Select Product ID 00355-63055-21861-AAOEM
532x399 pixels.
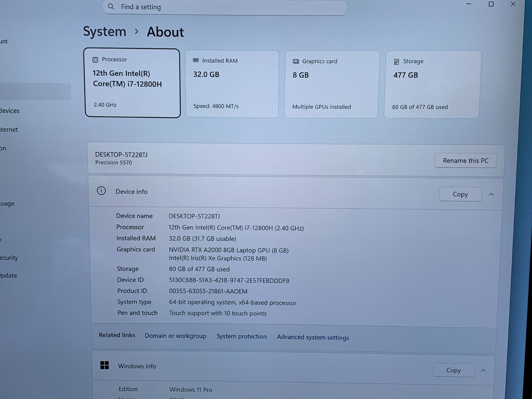tap(208, 291)
